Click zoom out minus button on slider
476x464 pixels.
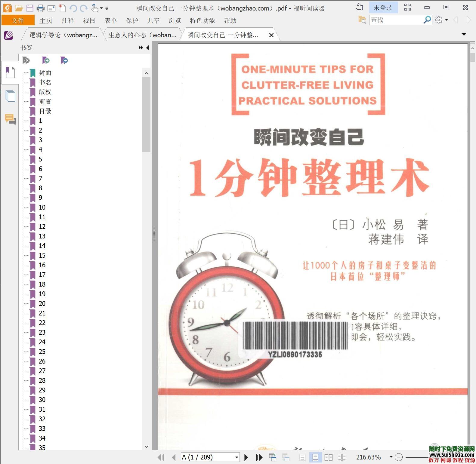(399, 457)
